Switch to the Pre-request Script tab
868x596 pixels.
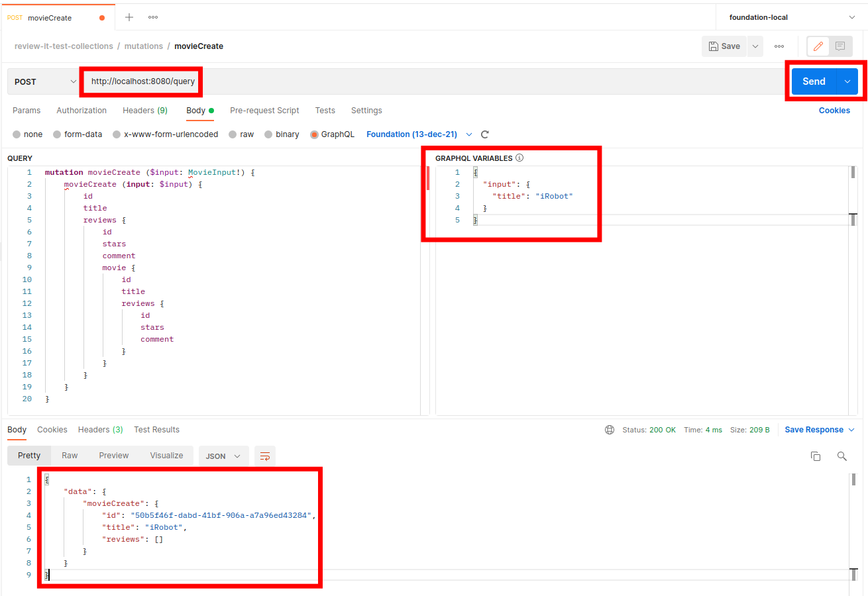[x=264, y=111]
